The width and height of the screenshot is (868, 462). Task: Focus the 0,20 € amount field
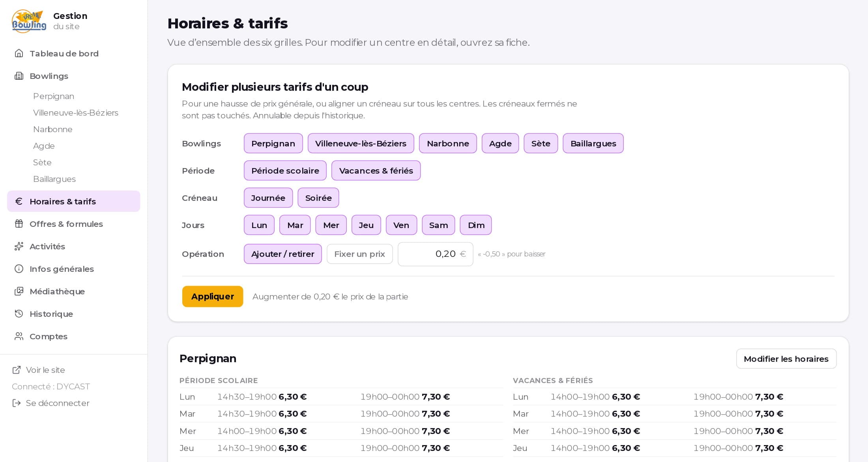tap(436, 254)
